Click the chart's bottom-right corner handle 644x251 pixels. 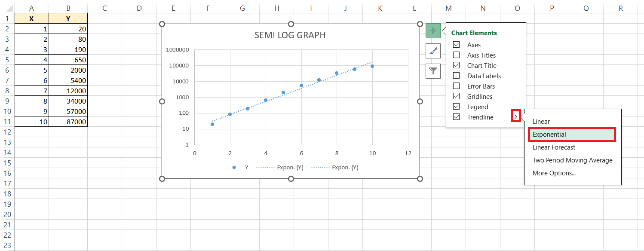[420, 179]
